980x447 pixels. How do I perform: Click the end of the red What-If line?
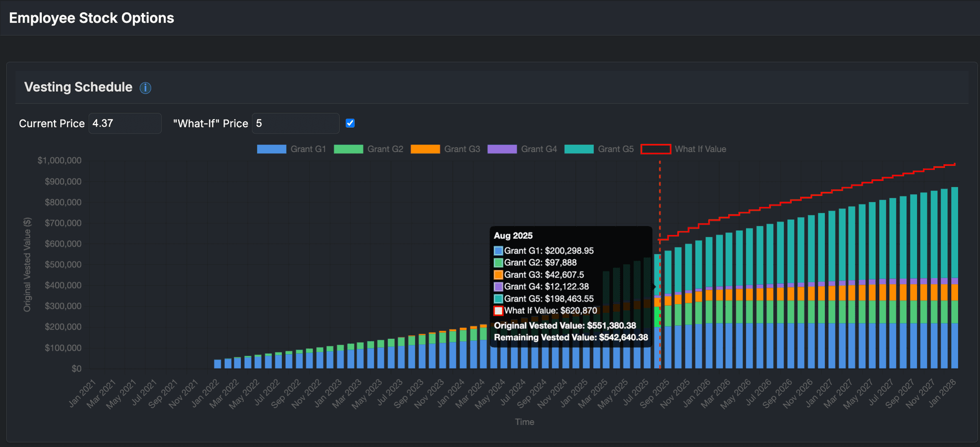(954, 164)
